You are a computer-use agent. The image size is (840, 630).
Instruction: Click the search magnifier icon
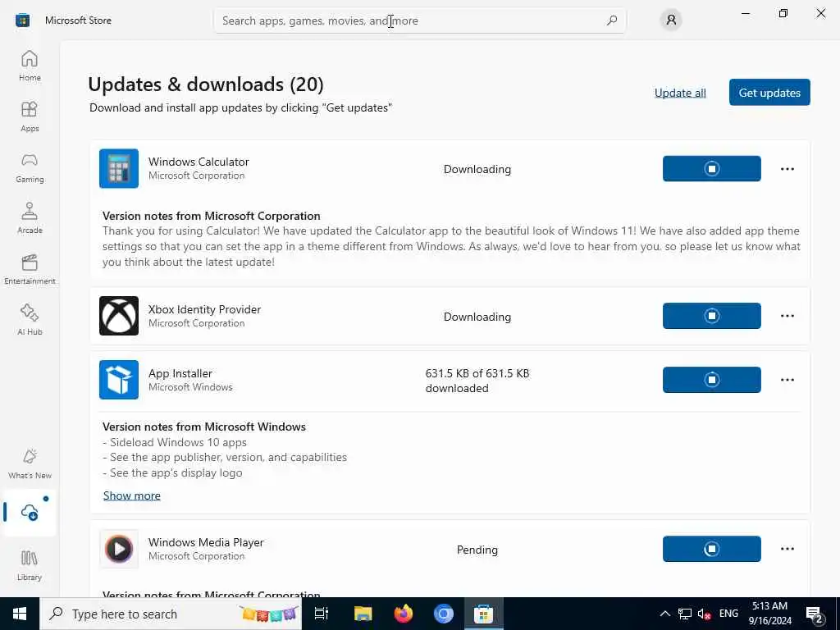tap(612, 21)
